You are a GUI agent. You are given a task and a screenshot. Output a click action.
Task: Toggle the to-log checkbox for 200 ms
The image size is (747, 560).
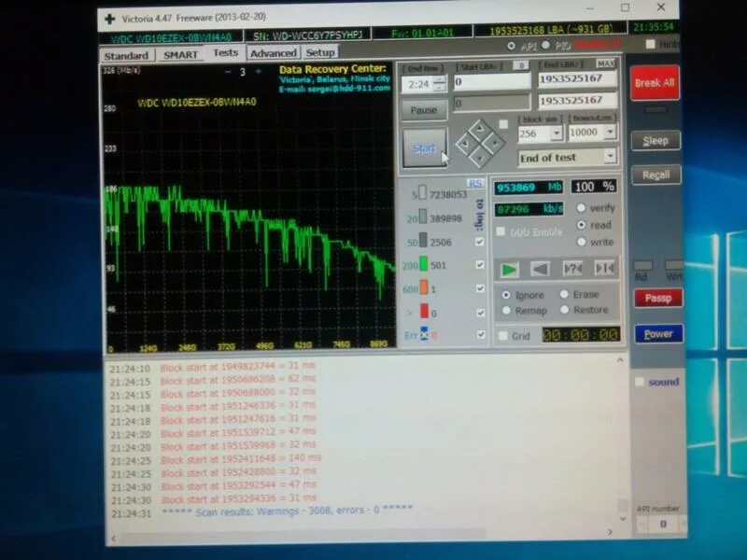480,265
